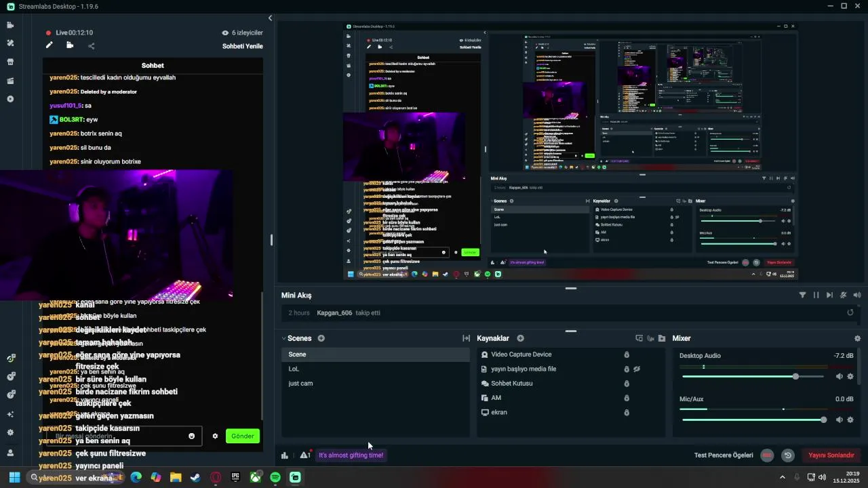The width and height of the screenshot is (868, 488).
Task: Click the speaker volume icon in Mini Akış
Action: (857, 295)
